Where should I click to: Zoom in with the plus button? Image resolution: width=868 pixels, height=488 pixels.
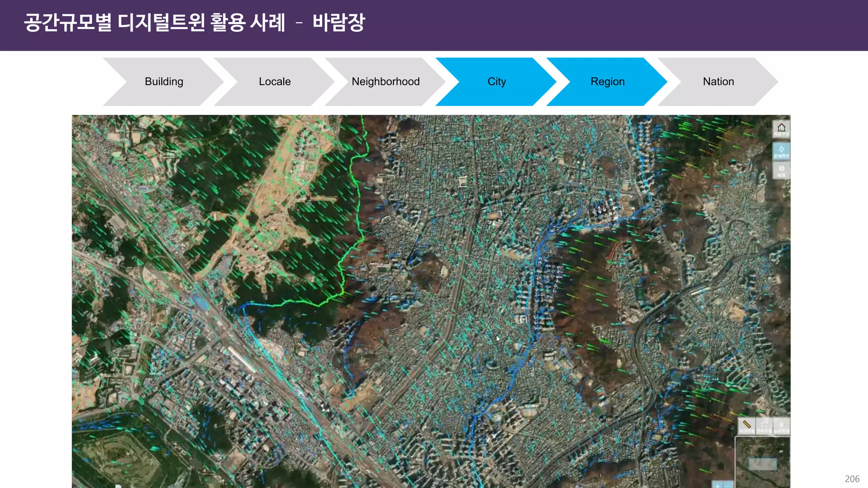tap(717, 485)
